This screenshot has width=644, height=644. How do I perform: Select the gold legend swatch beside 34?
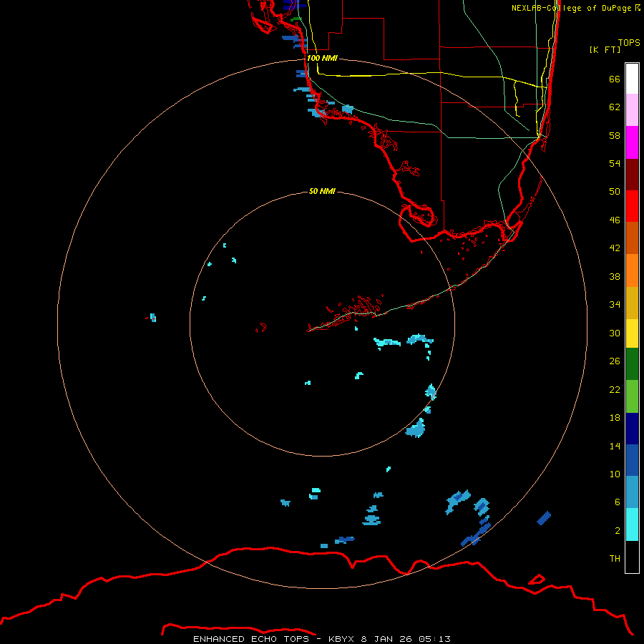pos(632,303)
